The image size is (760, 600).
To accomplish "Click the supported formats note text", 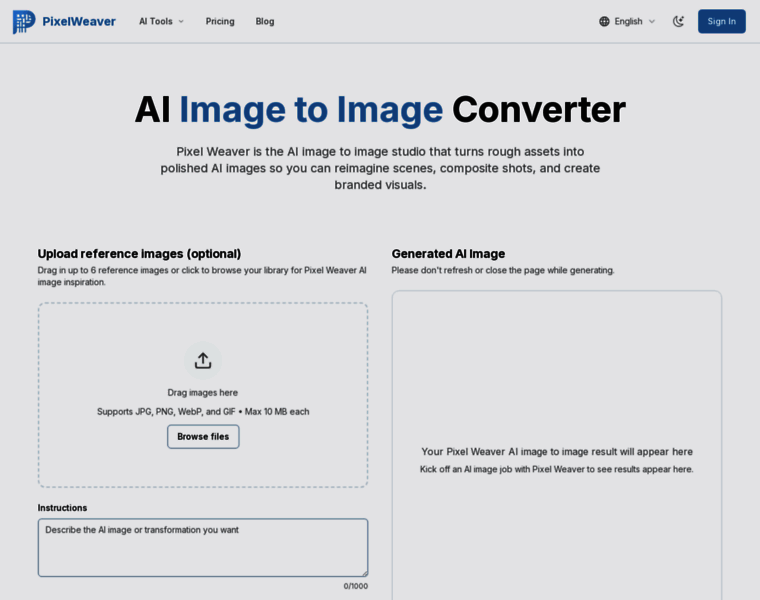I will point(203,411).
